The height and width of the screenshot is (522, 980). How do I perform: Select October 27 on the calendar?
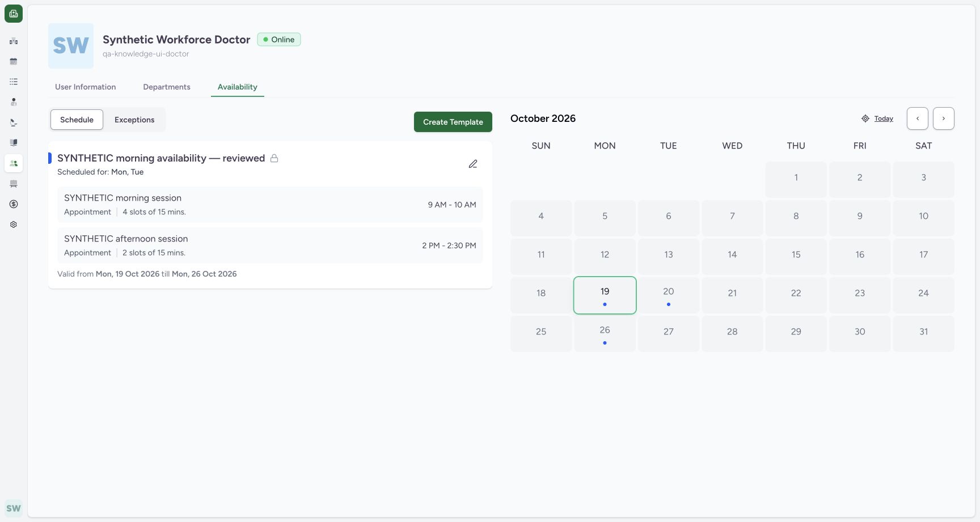pyautogui.click(x=669, y=334)
